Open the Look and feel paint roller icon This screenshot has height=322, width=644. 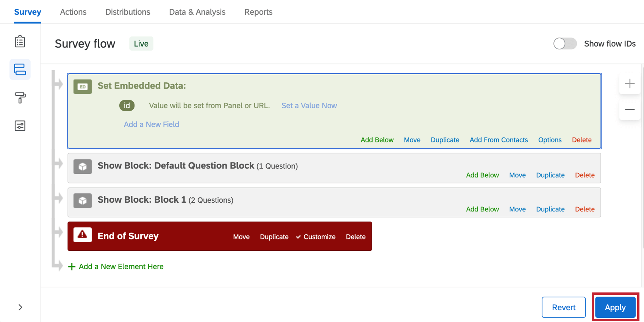pos(20,98)
